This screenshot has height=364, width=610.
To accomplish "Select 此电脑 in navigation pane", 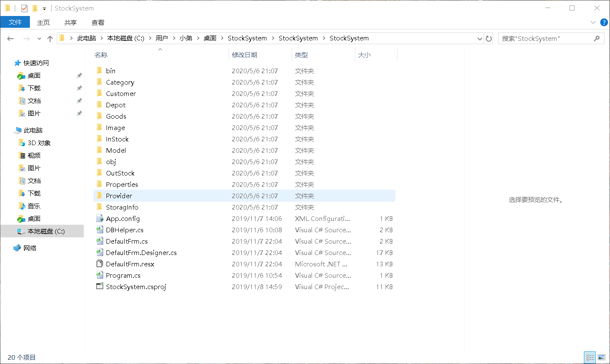I will pyautogui.click(x=33, y=130).
